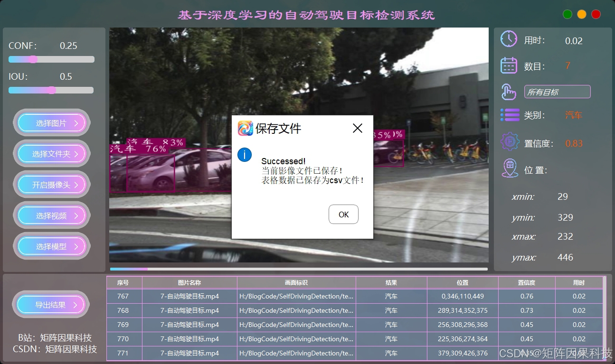Viewport: 615px width, 364px height.
Task: Click the xmin value 29
Action: (x=563, y=196)
